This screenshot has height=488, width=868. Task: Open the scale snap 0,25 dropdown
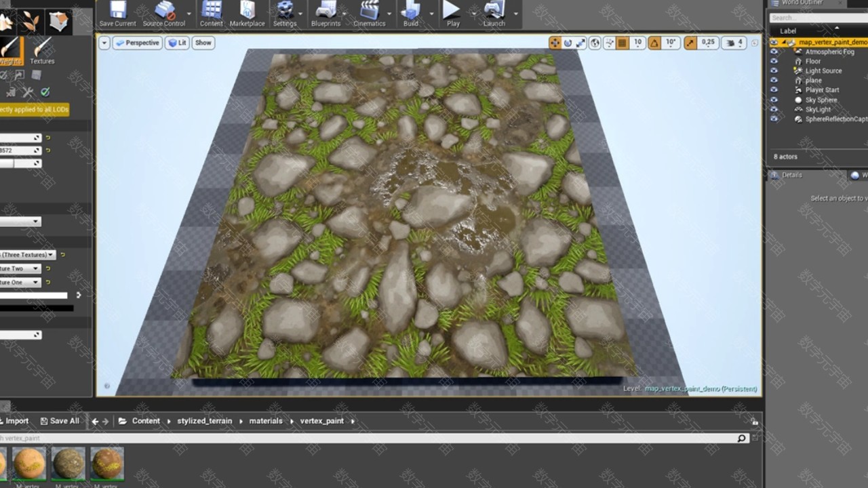tap(708, 43)
